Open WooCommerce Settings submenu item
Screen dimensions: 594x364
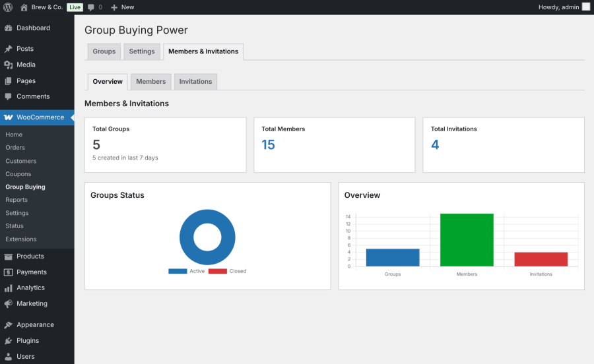pyautogui.click(x=17, y=213)
